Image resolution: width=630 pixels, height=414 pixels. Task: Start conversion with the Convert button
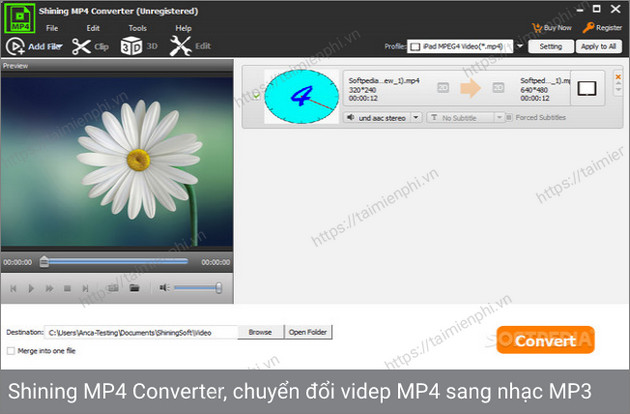coord(545,340)
